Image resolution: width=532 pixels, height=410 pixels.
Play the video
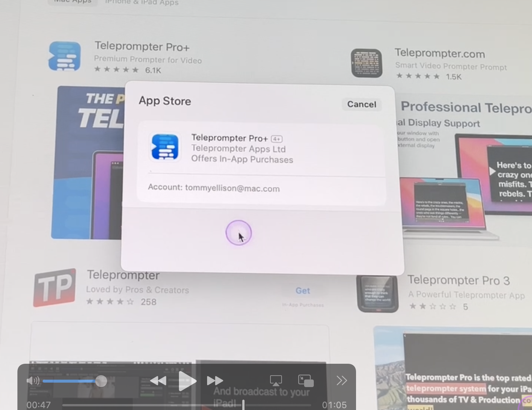pyautogui.click(x=187, y=380)
